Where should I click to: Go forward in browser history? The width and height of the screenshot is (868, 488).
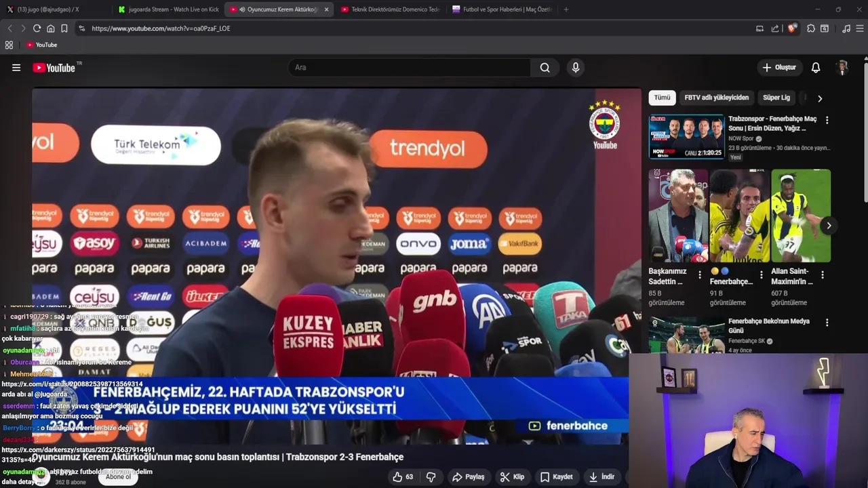(x=23, y=28)
